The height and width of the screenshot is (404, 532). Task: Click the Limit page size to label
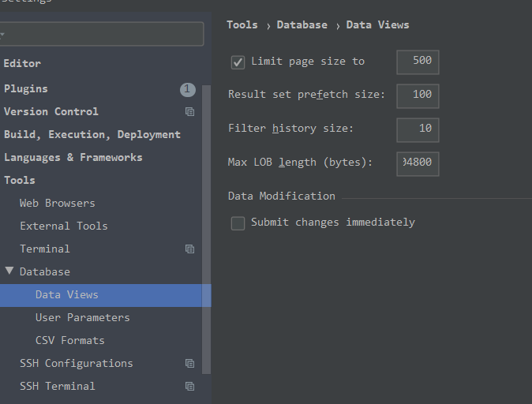308,62
